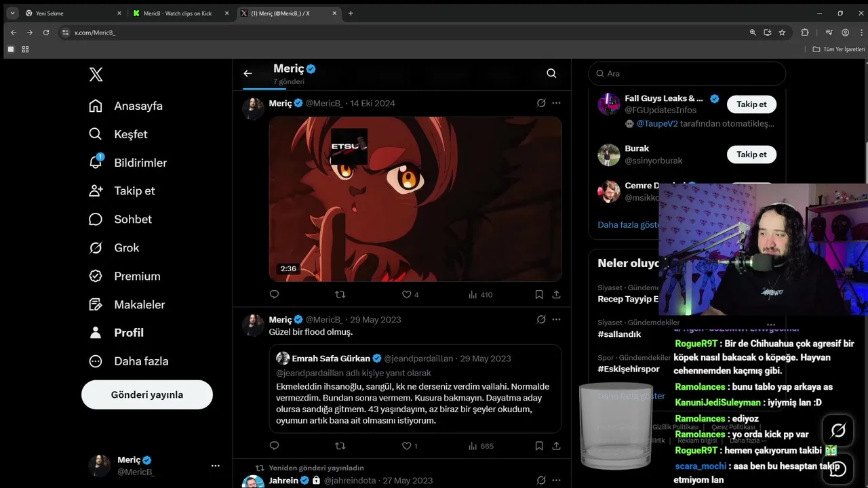
Task: Open account menu dots next to Meriç
Action: [x=215, y=466]
